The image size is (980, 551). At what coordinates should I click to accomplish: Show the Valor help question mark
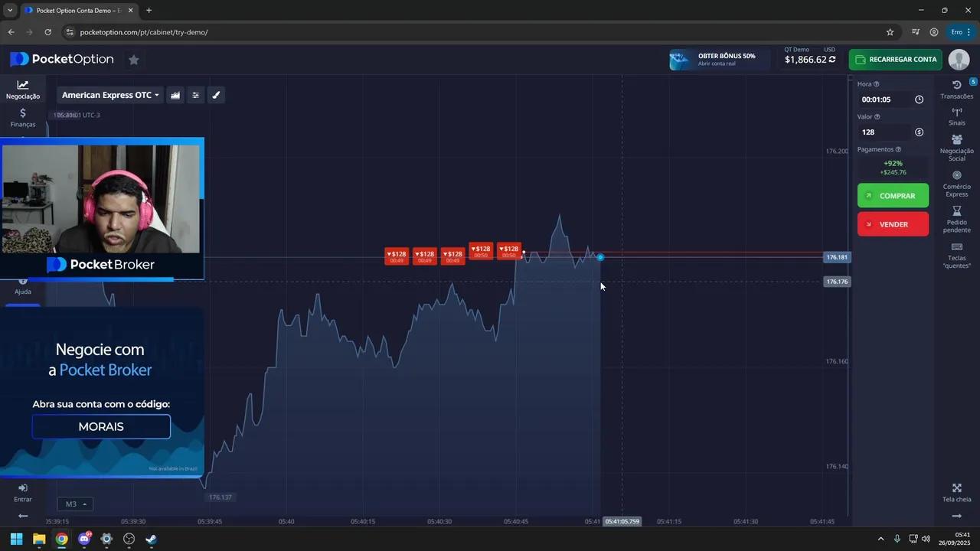point(877,117)
